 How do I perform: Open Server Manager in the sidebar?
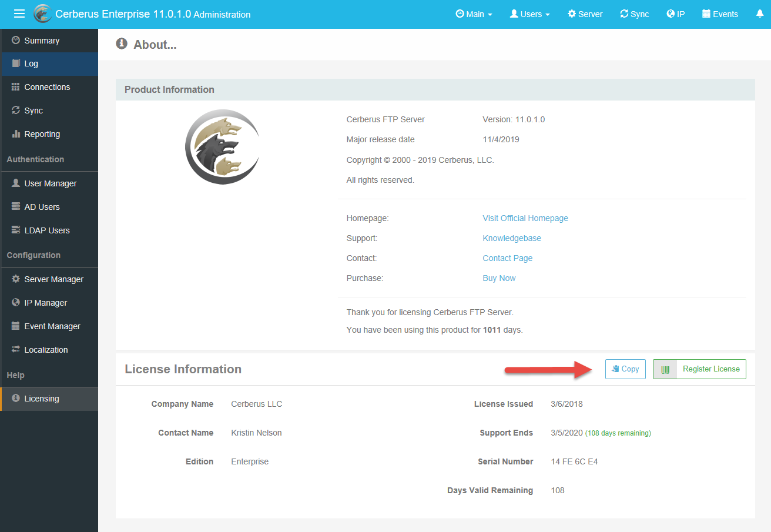49,279
